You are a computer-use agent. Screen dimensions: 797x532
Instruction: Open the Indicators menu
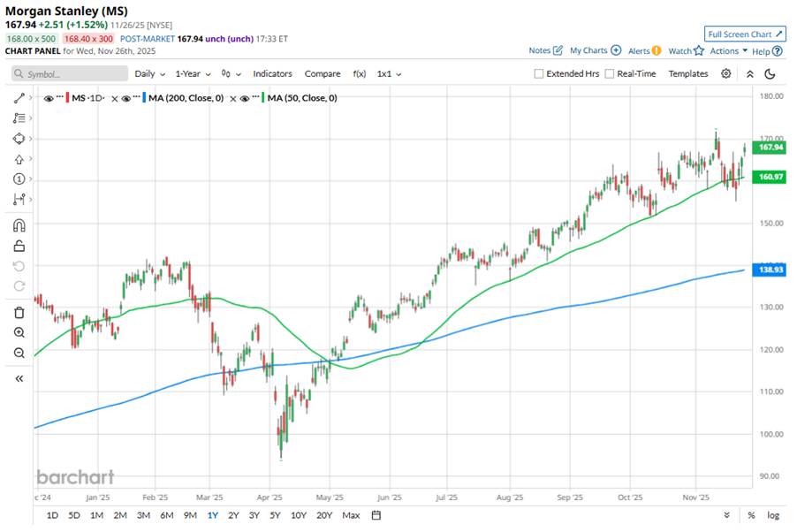coord(272,74)
